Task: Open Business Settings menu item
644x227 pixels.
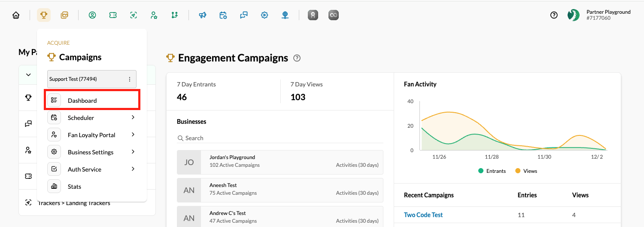Action: [x=91, y=152]
